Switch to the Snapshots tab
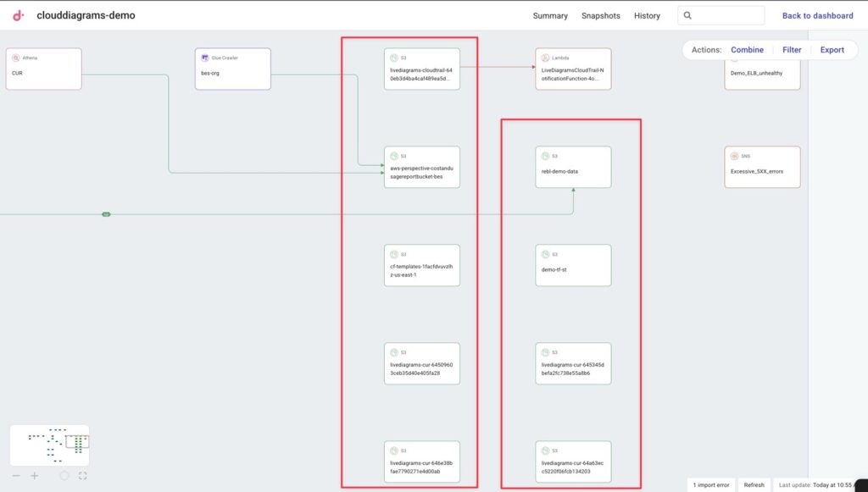Screen dimensions: 868x492 600,15
